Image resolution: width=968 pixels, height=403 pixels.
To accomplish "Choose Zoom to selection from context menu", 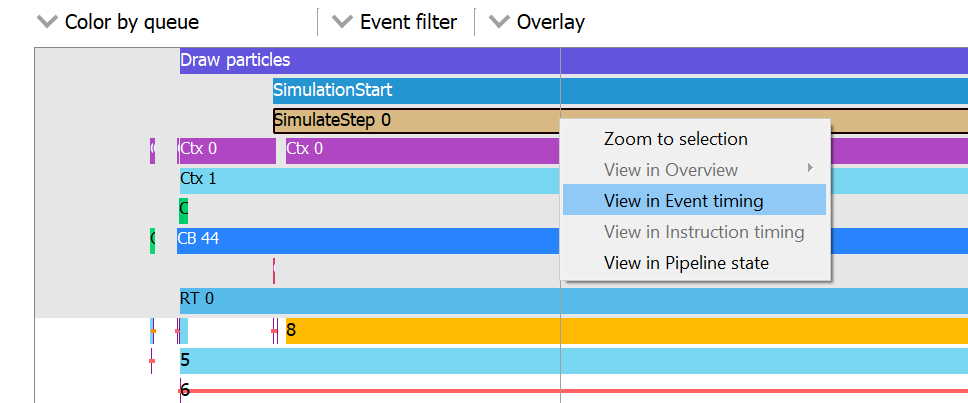I will tap(675, 139).
